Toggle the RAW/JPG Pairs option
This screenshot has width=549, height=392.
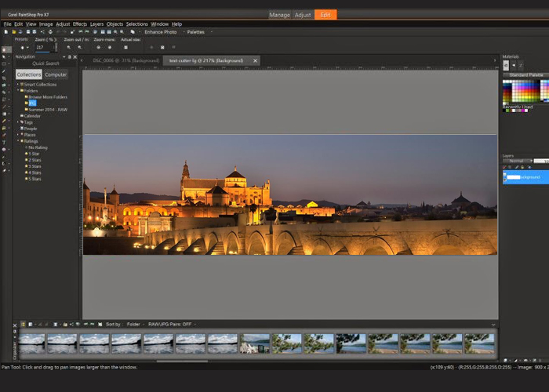point(171,324)
